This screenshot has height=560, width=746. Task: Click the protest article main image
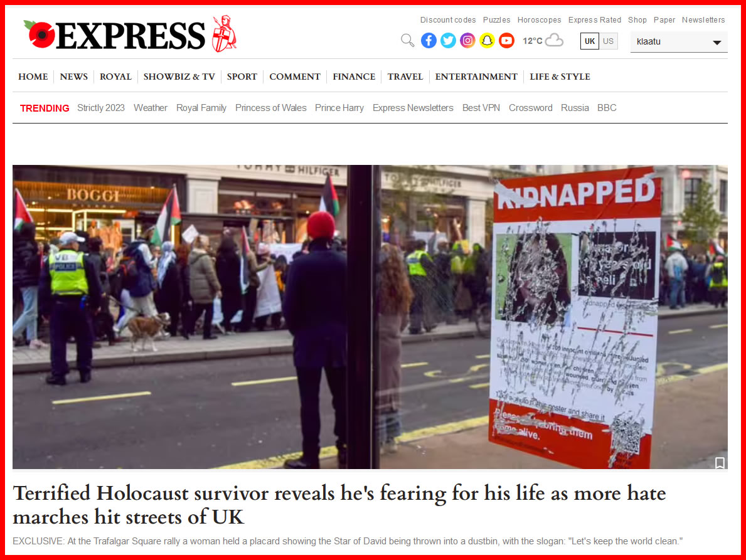370,317
